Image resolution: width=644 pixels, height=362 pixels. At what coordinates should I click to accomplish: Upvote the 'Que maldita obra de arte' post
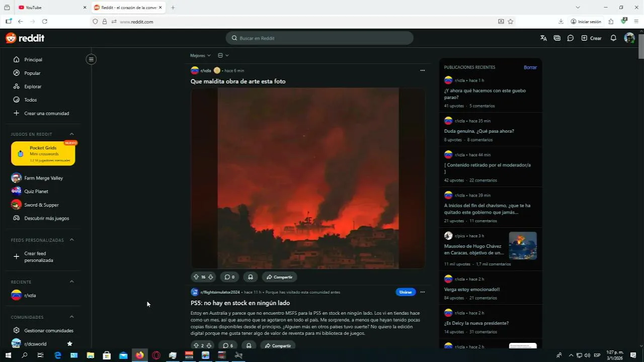196,277
